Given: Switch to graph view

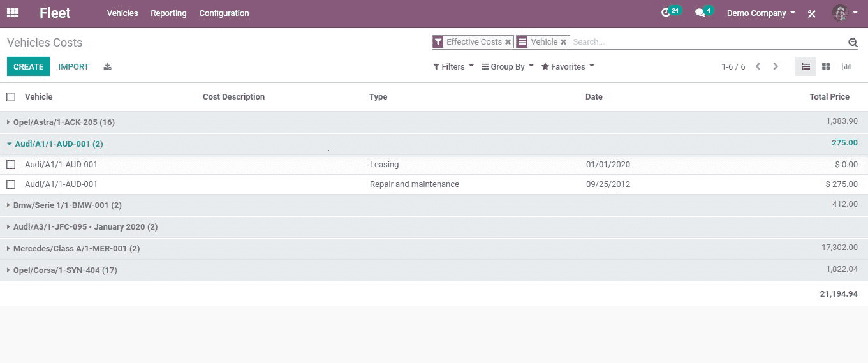Looking at the screenshot, I should click(846, 66).
